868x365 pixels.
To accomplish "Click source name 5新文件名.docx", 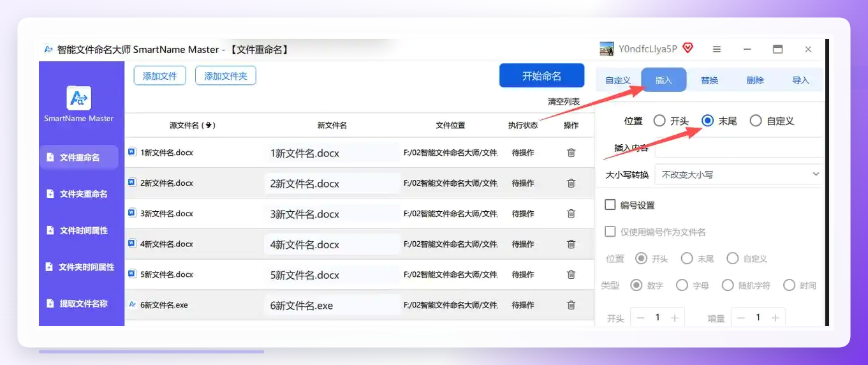I will (x=166, y=274).
